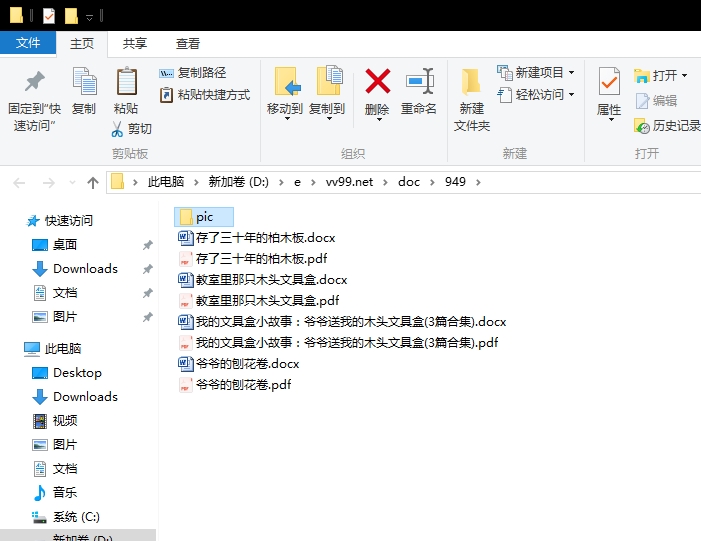Open pinned 图片 under Quick Access
The image size is (701, 541).
pos(55,317)
